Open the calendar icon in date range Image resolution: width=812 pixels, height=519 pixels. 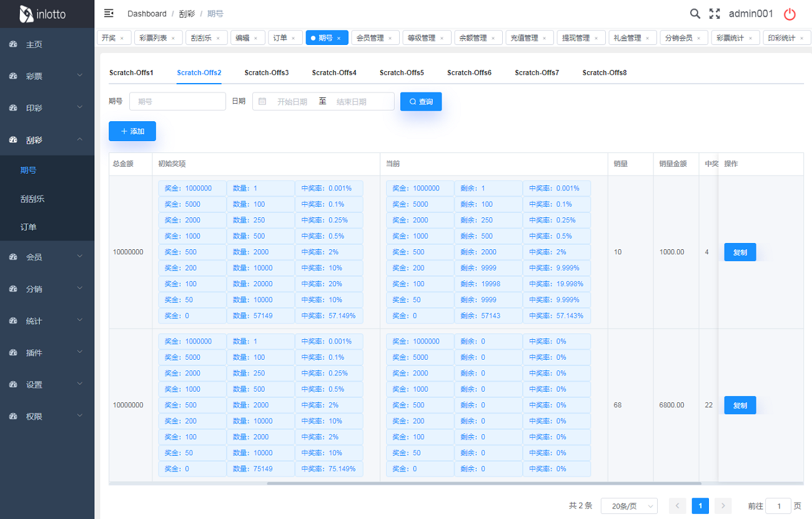click(262, 101)
